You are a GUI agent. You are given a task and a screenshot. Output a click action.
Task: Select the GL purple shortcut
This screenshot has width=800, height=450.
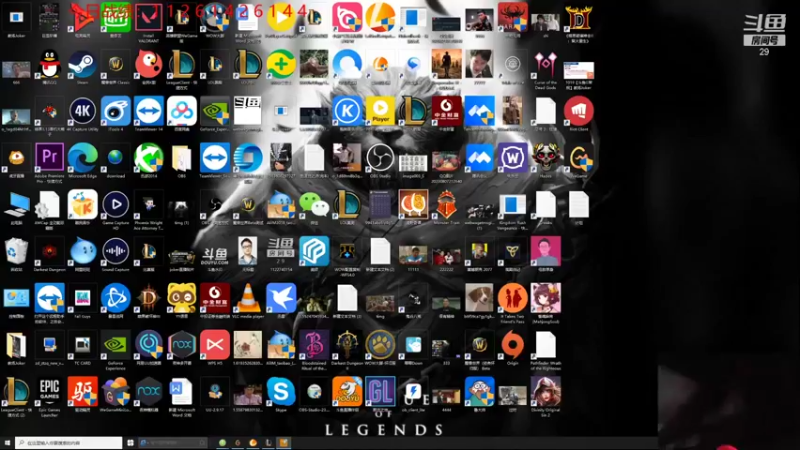(380, 392)
